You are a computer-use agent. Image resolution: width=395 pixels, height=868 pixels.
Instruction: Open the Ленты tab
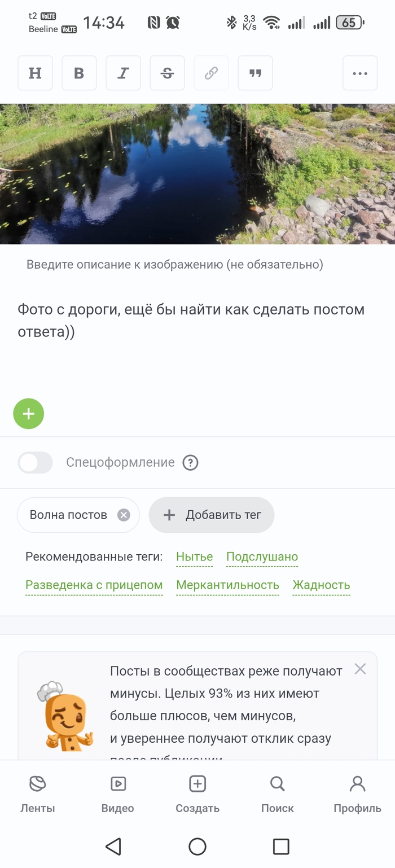38,795
